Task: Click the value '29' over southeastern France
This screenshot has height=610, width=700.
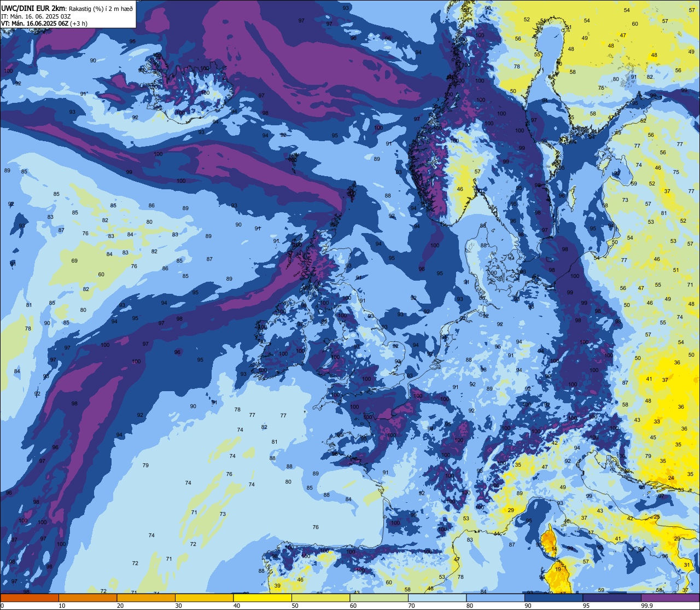Action: coord(511,510)
